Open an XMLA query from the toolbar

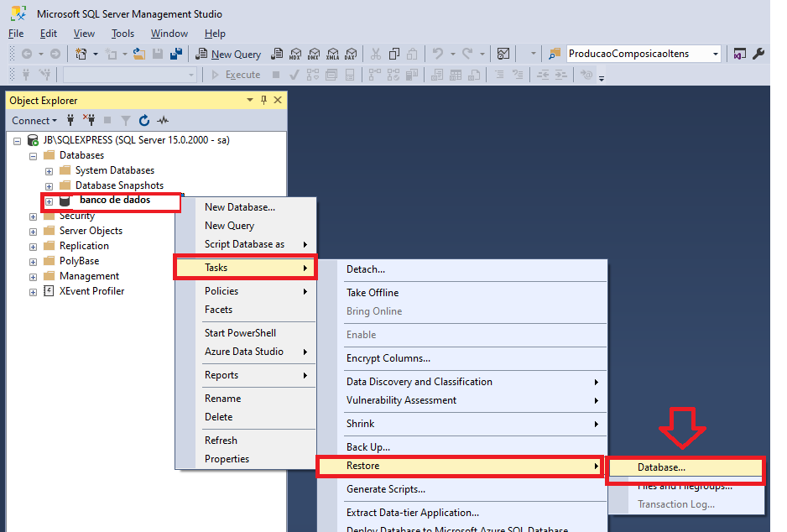[333, 54]
